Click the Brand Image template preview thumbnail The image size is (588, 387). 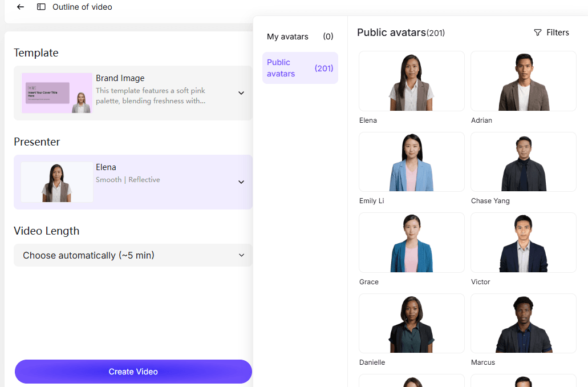57,93
